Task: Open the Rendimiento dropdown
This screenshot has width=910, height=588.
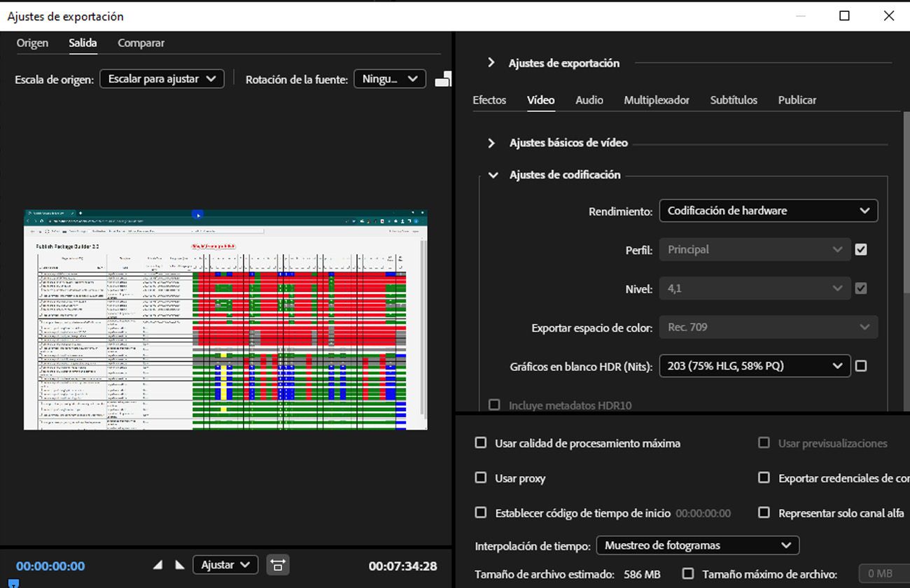Action: click(768, 210)
